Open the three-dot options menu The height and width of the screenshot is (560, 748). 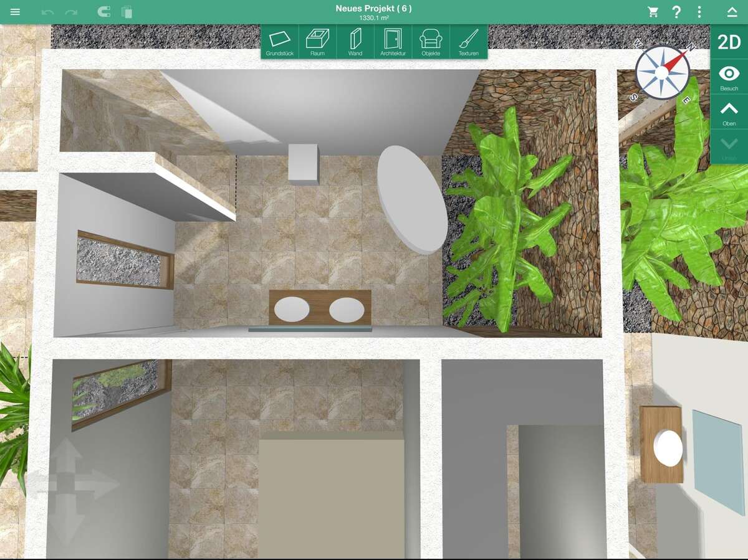[699, 12]
